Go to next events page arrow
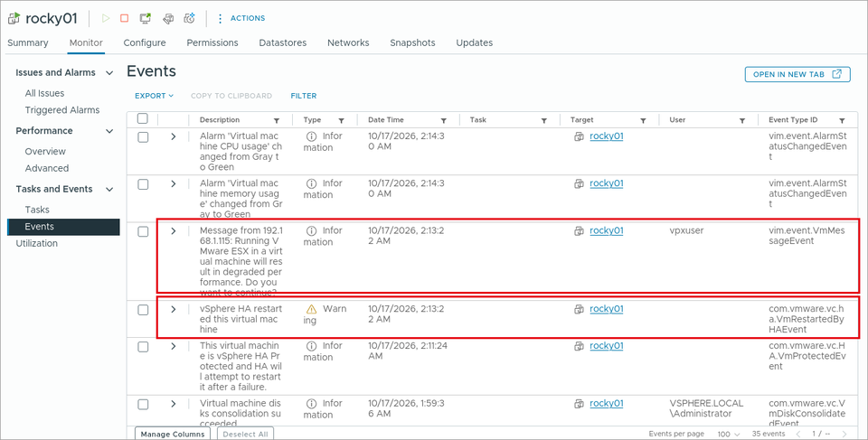This screenshot has width=868, height=440. (844, 434)
